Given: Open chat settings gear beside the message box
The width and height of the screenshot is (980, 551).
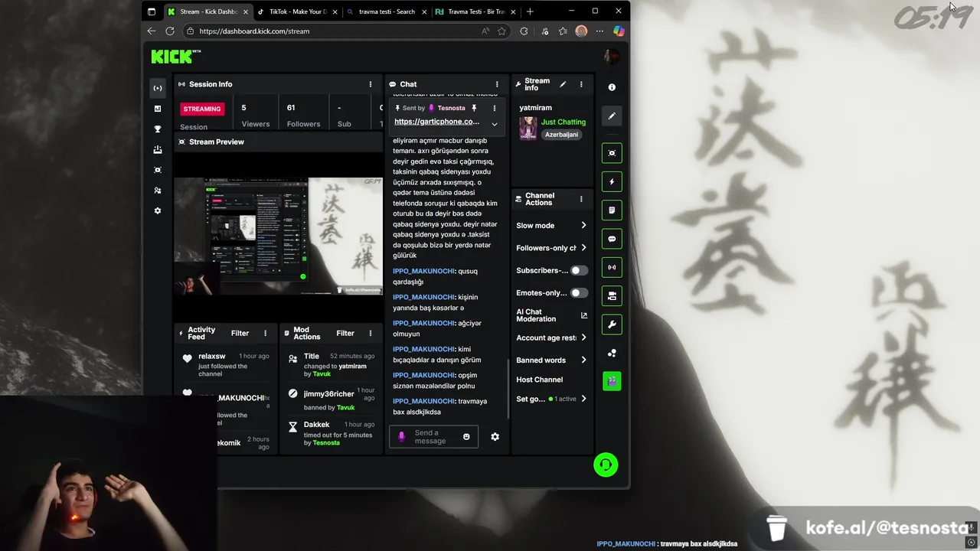Looking at the screenshot, I should coord(495,436).
